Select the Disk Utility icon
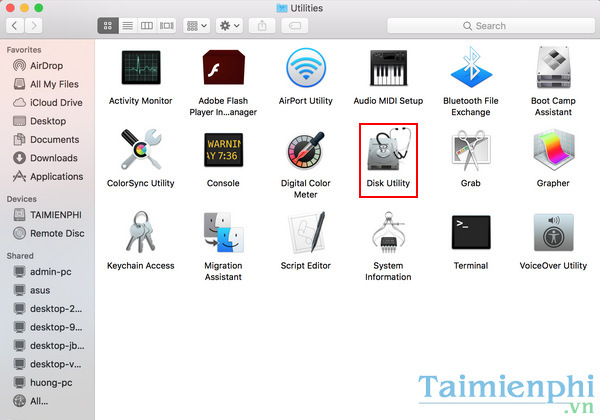 388,149
